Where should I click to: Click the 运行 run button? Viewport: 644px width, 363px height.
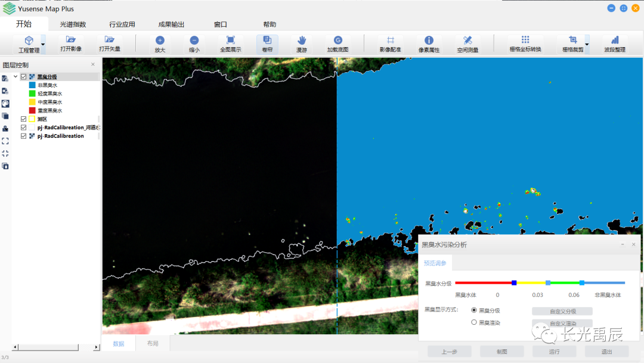pos(554,352)
